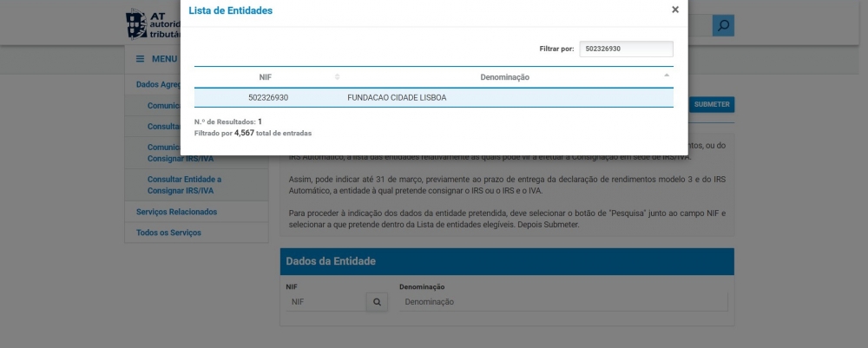Open Consultar Entidade a Consignar IRS/IVA
Screen dimensions: 868x348
(184, 185)
